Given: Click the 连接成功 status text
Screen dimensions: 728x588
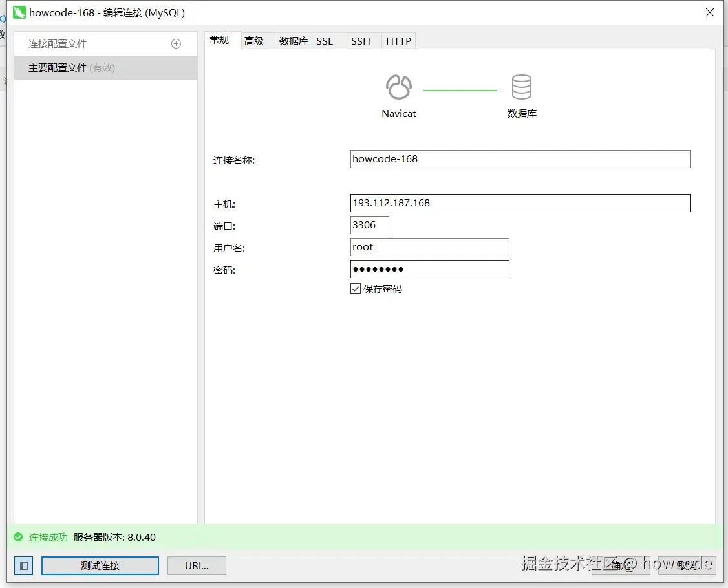Looking at the screenshot, I should (x=48, y=538).
